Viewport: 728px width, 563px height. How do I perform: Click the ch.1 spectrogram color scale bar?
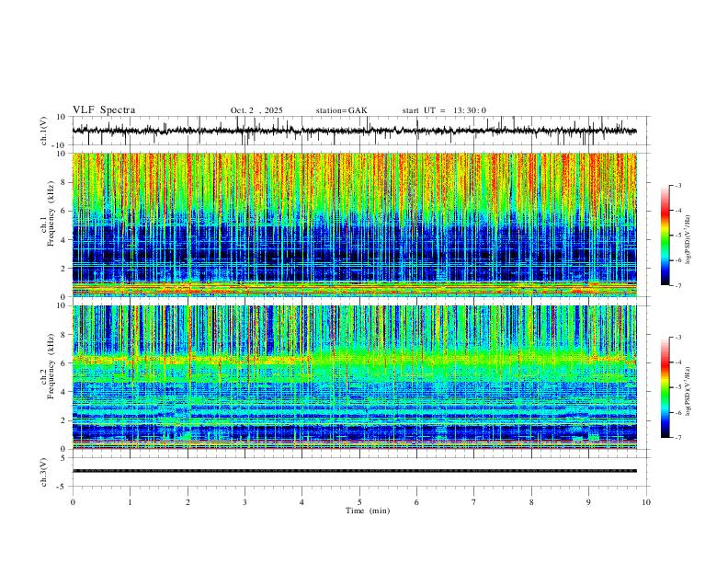tap(665, 236)
